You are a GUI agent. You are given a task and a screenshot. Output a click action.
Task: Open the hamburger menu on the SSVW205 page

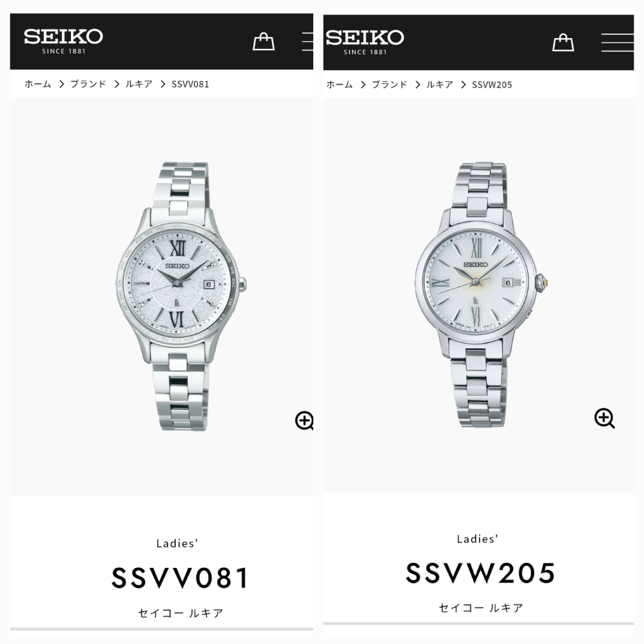[618, 43]
